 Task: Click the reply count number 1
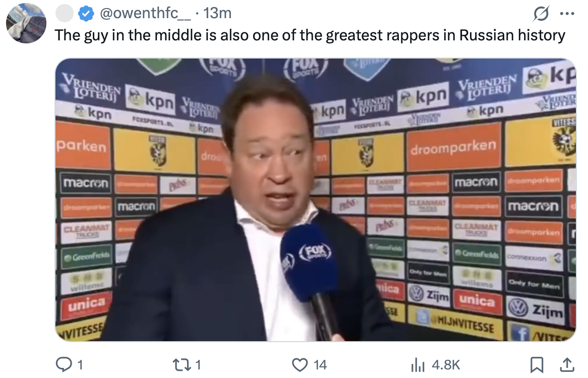tap(80, 364)
